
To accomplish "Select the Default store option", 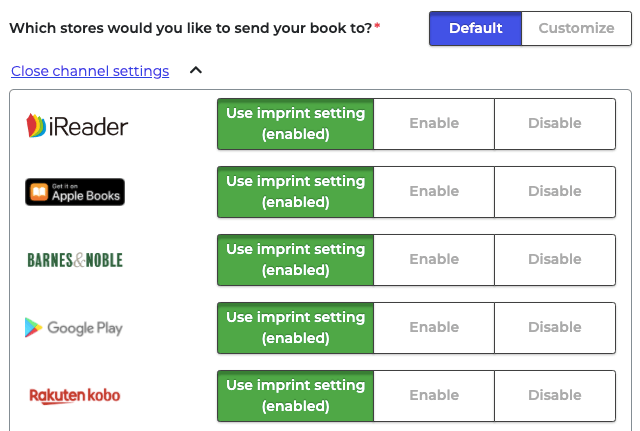I will pos(475,28).
